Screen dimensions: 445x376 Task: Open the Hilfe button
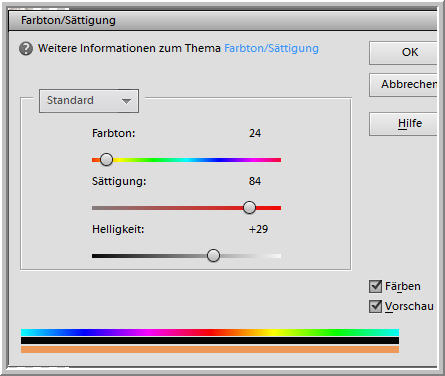click(x=403, y=124)
